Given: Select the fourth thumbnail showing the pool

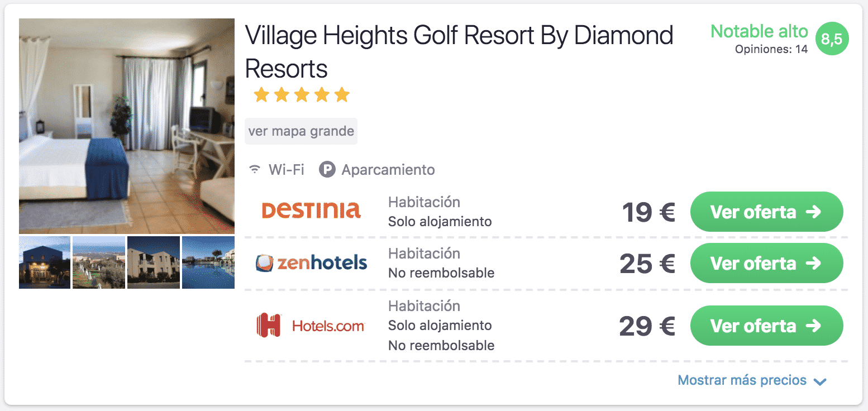Looking at the screenshot, I should pos(208,262).
